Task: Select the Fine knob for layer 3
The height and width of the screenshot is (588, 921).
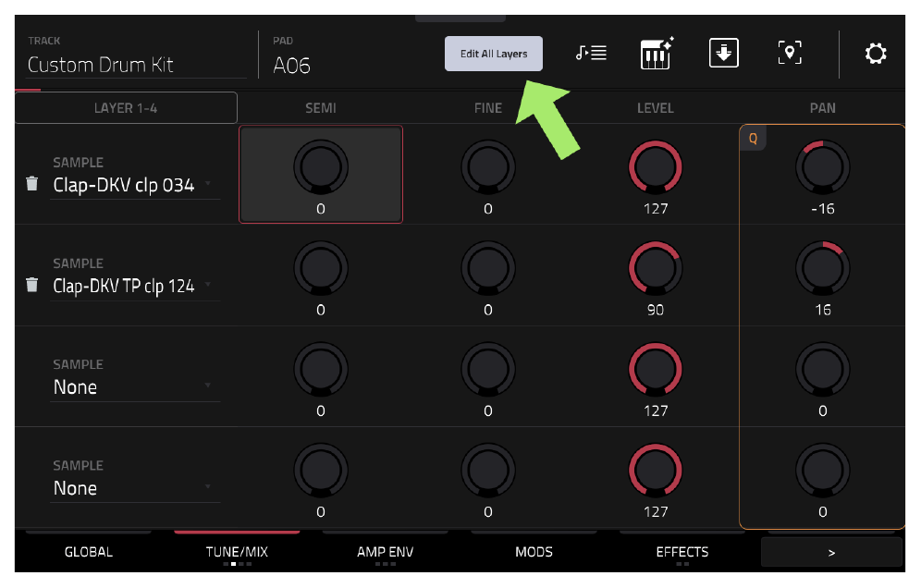Action: point(488,370)
